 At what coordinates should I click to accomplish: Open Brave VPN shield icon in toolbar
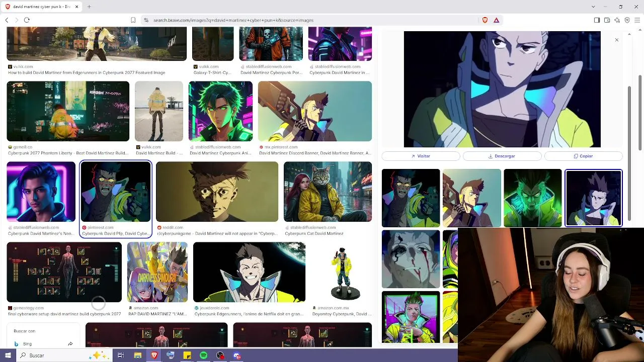point(627,20)
